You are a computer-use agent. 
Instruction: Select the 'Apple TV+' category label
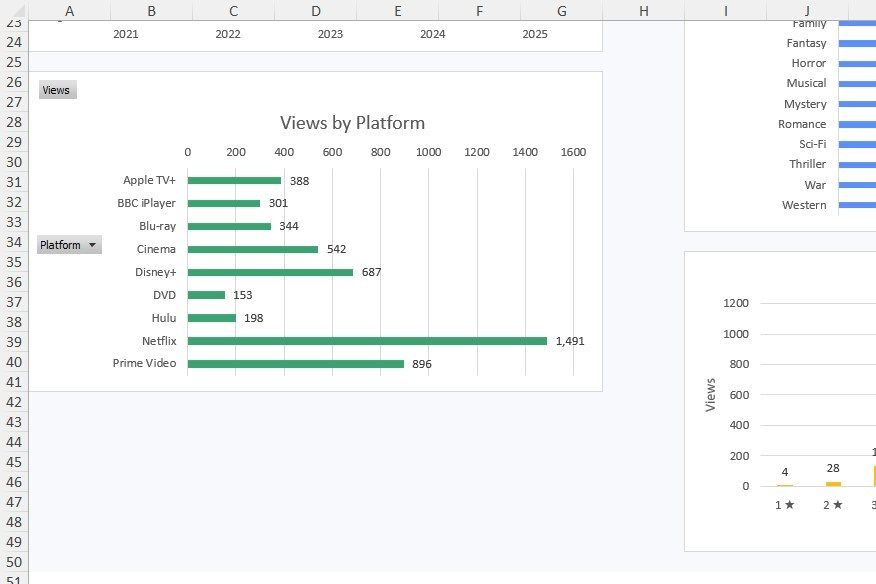coord(149,180)
